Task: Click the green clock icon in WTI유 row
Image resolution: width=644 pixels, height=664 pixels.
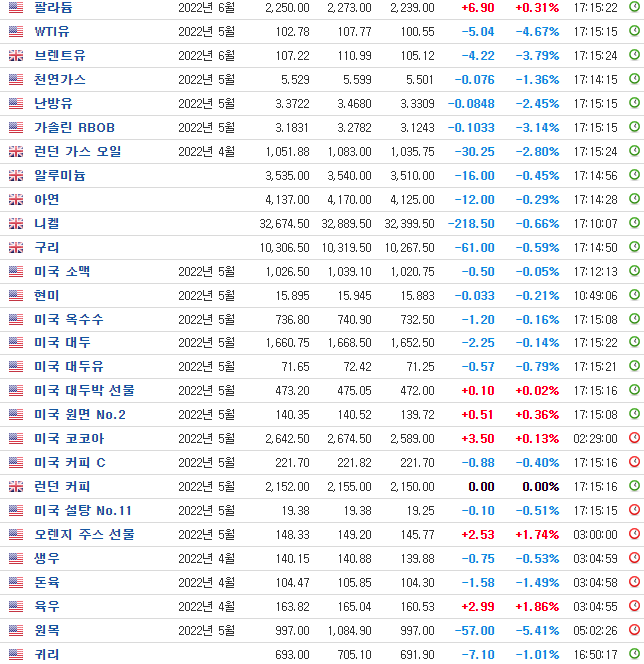Action: [634, 31]
